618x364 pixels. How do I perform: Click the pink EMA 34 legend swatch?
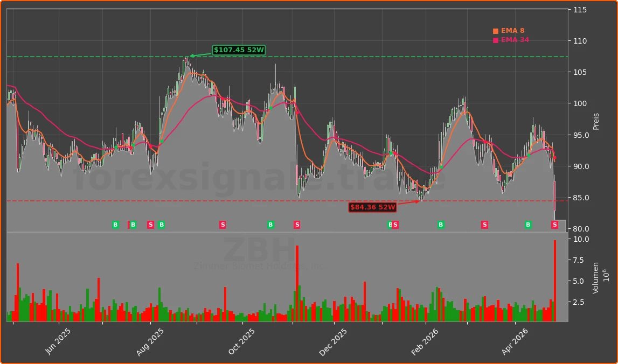[x=496, y=40]
